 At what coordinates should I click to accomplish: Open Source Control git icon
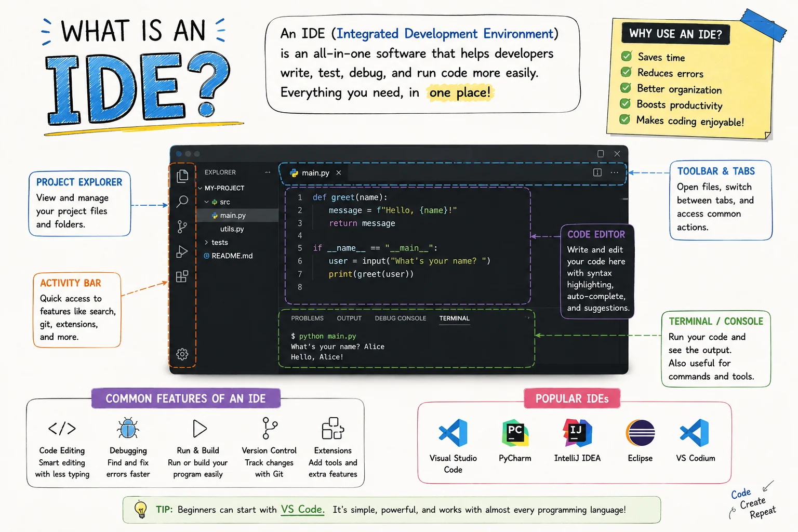182,227
